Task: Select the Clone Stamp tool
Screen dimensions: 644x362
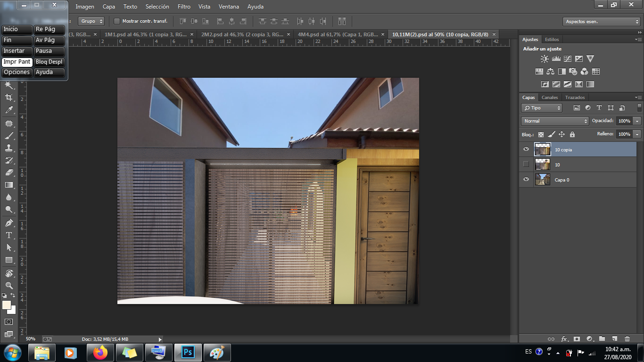Action: click(9, 148)
